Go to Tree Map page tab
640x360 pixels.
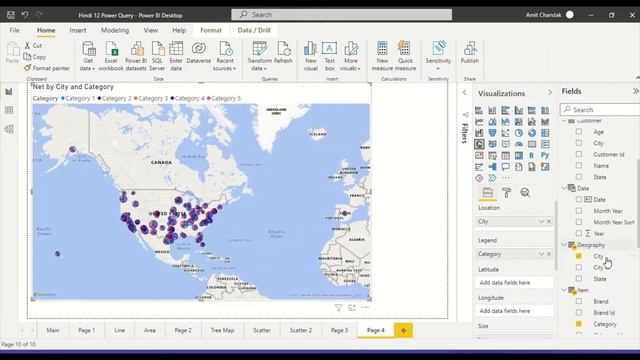(222, 330)
